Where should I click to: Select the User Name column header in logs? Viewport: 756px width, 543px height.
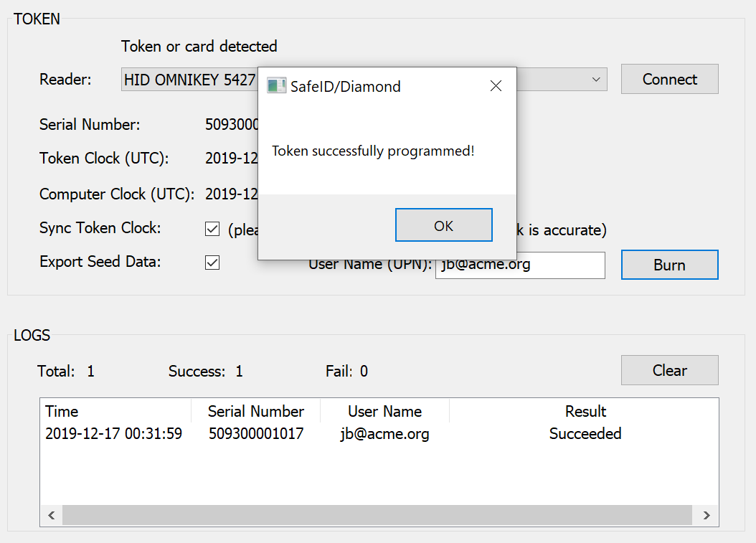click(x=384, y=412)
